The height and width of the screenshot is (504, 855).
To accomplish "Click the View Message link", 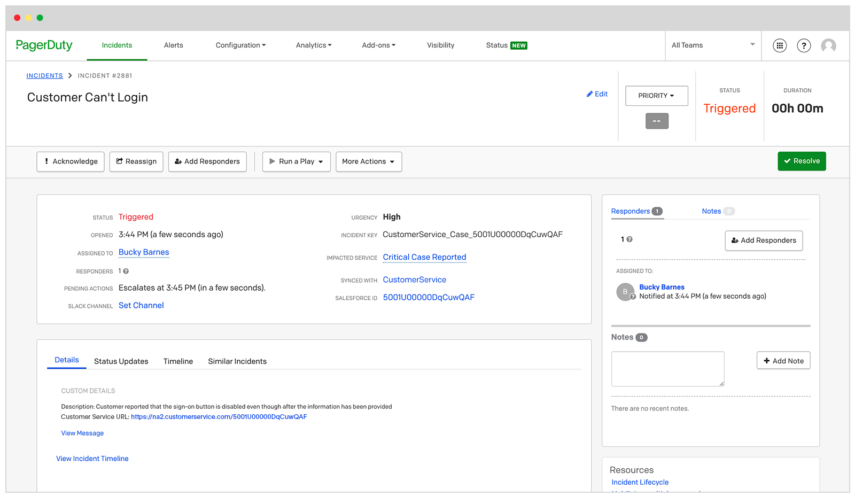I will 82,433.
